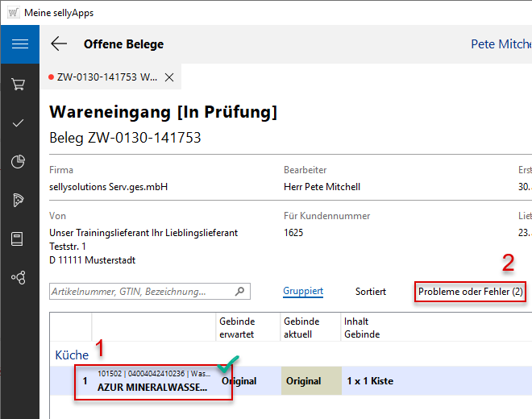Collapse the Küche group header
532x419 pixels.
pos(72,355)
